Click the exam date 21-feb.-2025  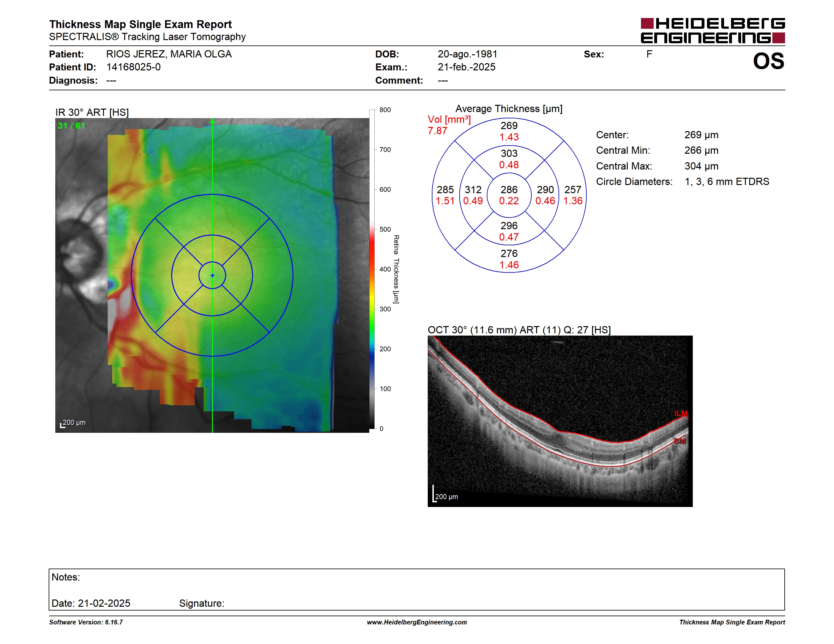coord(466,67)
